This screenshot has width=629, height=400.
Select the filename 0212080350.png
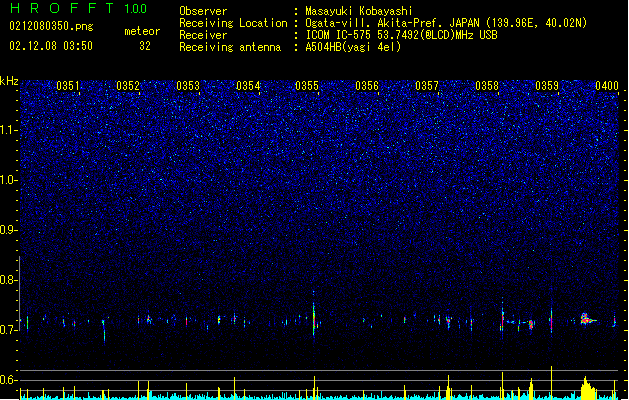(51, 26)
